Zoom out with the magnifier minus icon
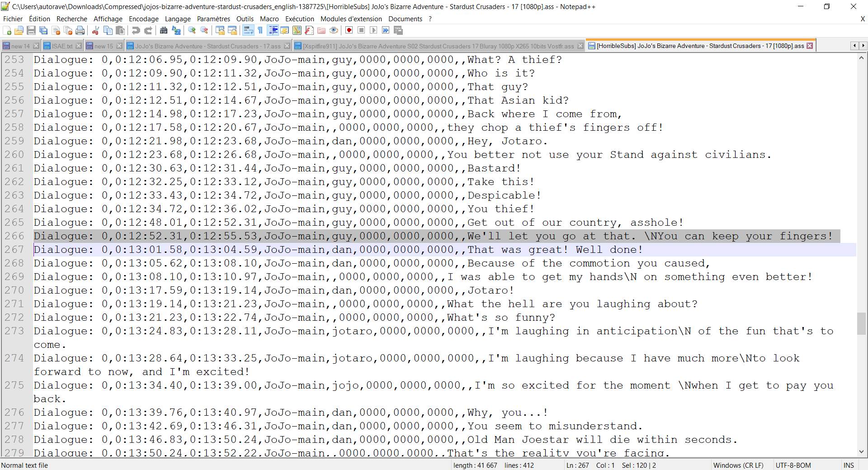The height and width of the screenshot is (470, 868). pyautogui.click(x=204, y=30)
